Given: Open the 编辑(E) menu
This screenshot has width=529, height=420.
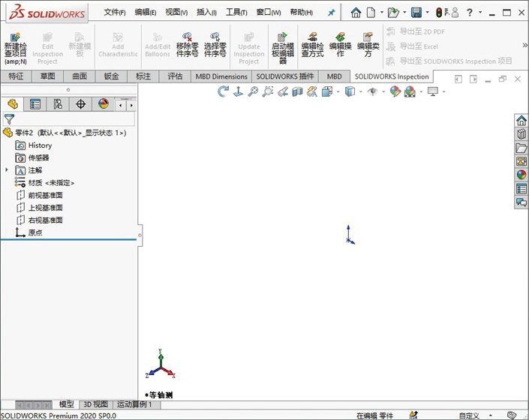Looking at the screenshot, I should pyautogui.click(x=146, y=13).
